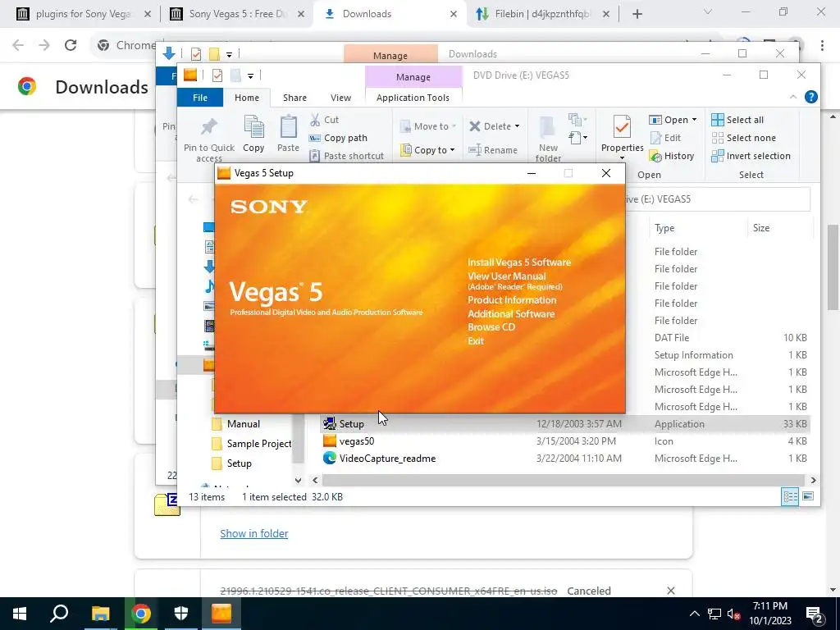Open Explorer help question icon
Viewport: 840px width, 630px height.
pyautogui.click(x=811, y=97)
